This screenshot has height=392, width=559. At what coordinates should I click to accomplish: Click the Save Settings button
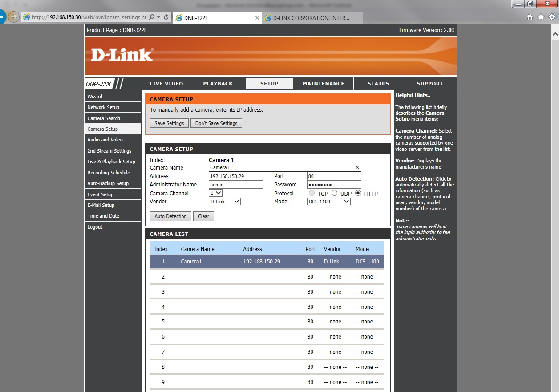[x=169, y=123]
